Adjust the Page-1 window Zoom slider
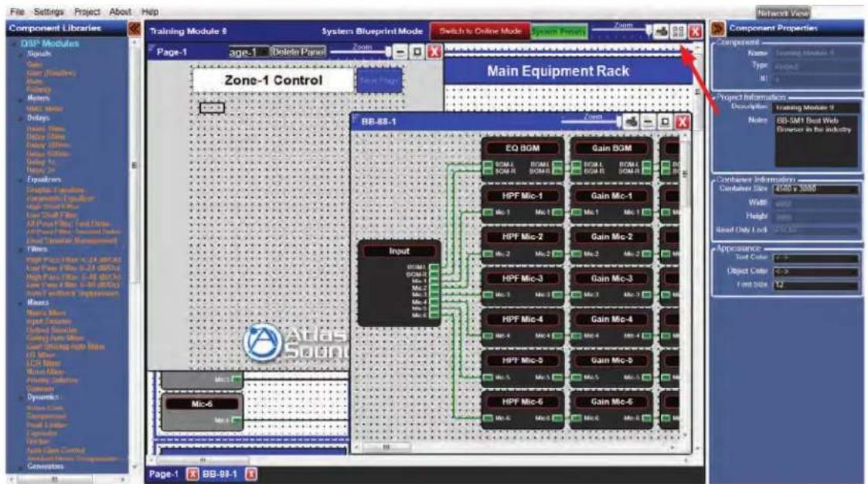 click(362, 53)
